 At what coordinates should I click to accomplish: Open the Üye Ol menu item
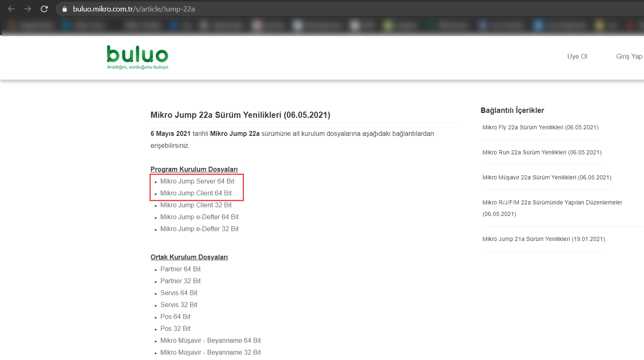point(577,56)
